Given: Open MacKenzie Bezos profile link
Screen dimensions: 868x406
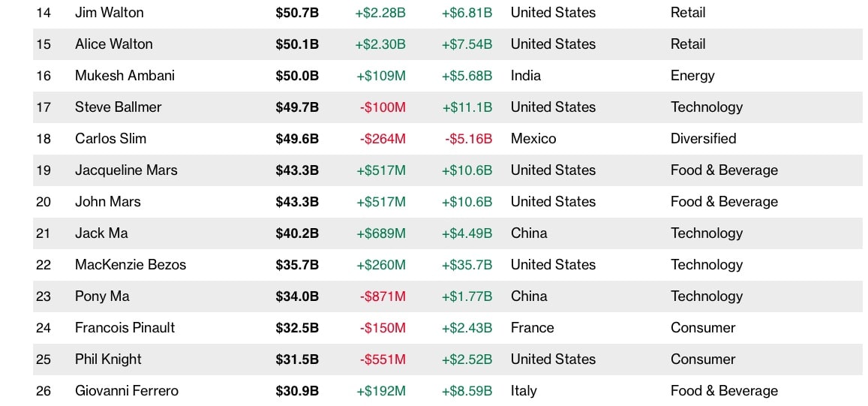Looking at the screenshot, I should 130,265.
